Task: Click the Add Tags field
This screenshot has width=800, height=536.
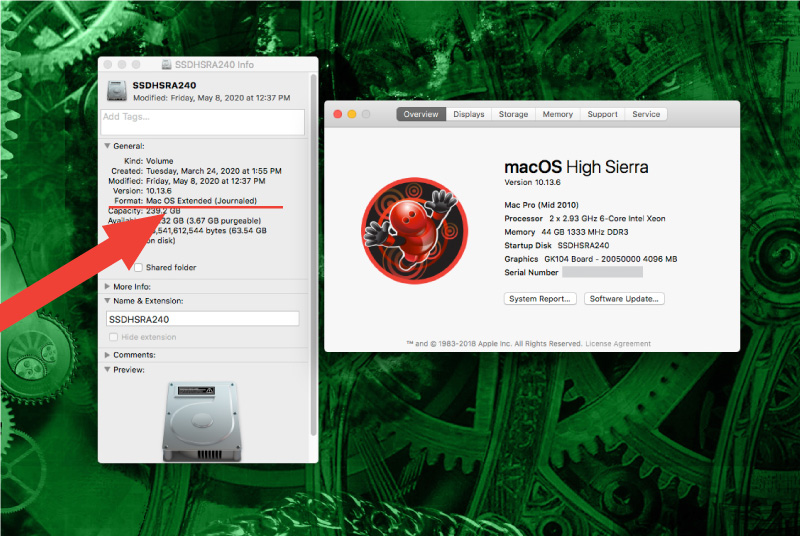Action: click(203, 122)
